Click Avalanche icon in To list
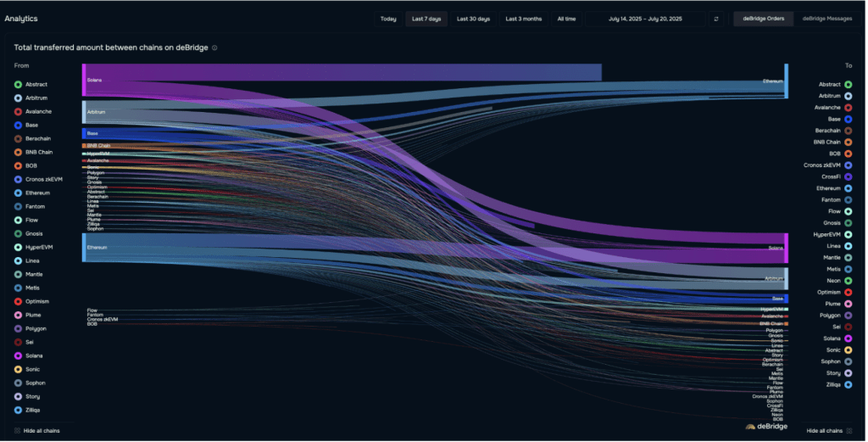Image resolution: width=868 pixels, height=442 pixels. [x=848, y=108]
